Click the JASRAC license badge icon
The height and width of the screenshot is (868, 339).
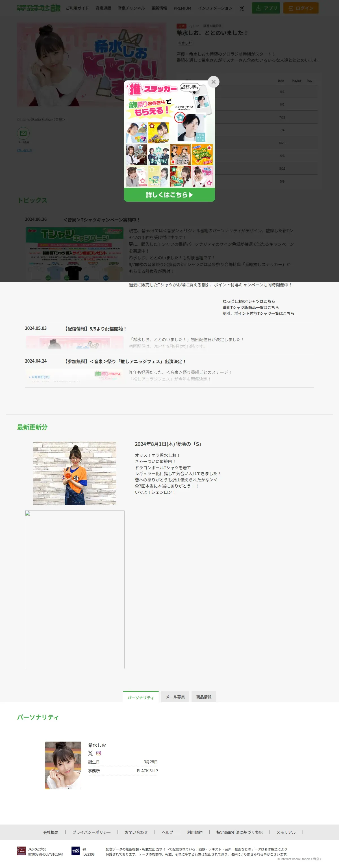pos(21,851)
